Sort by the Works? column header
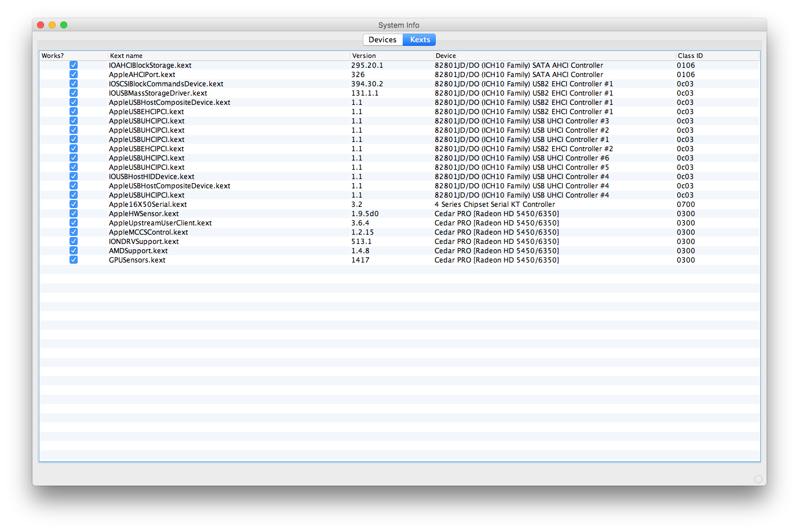 74,56
